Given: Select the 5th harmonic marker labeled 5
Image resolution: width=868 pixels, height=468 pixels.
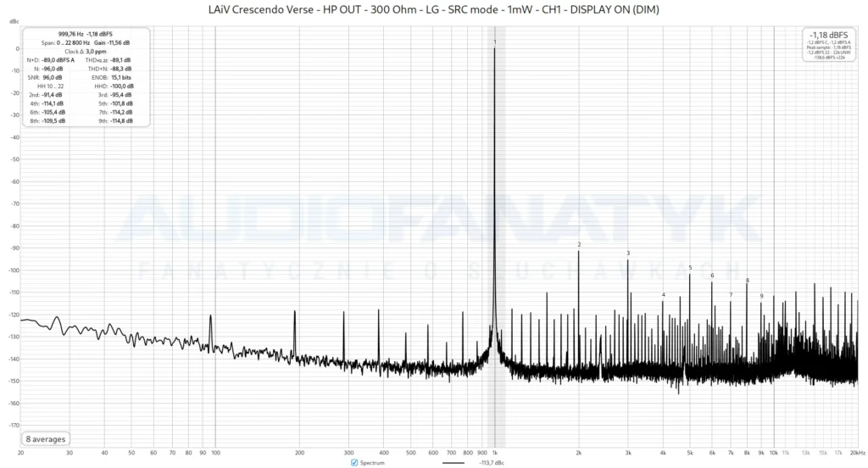Looking at the screenshot, I should [x=690, y=268].
